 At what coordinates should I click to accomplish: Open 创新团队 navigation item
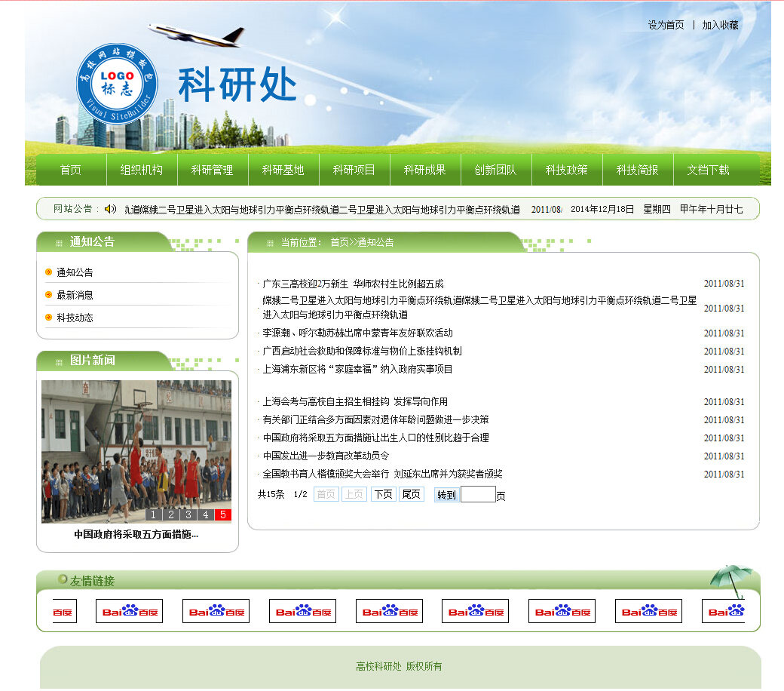(496, 170)
